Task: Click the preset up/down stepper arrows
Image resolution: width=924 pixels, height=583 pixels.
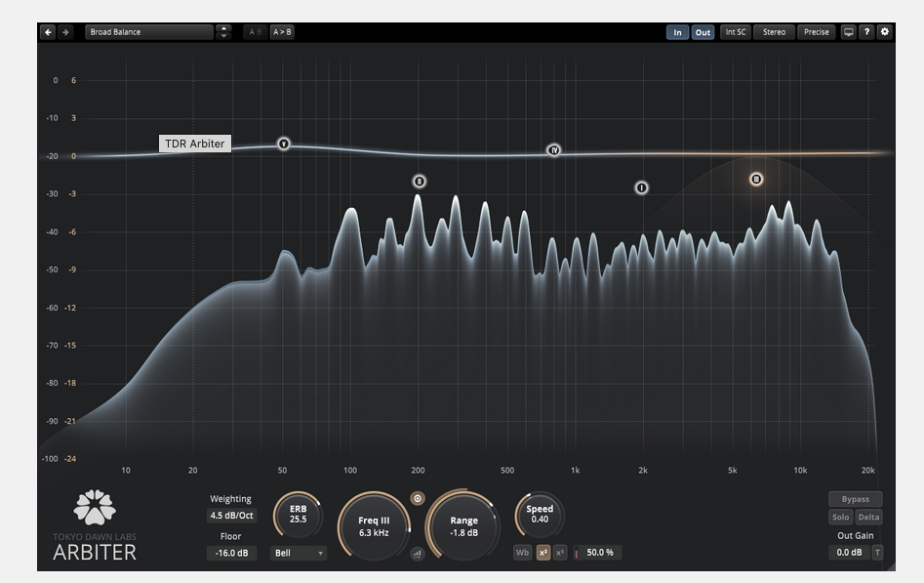Action: point(223,32)
